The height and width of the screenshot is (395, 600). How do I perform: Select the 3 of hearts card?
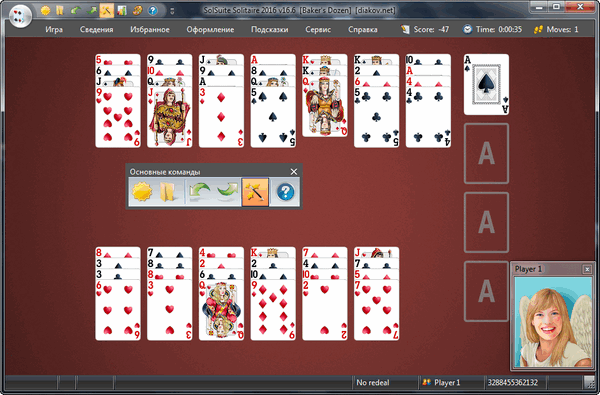[170, 310]
